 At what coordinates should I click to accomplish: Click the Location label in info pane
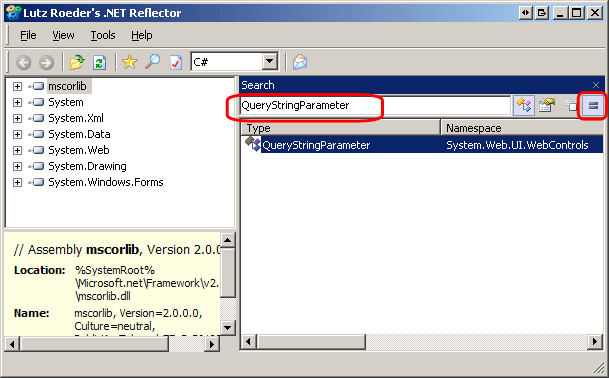(x=40, y=270)
